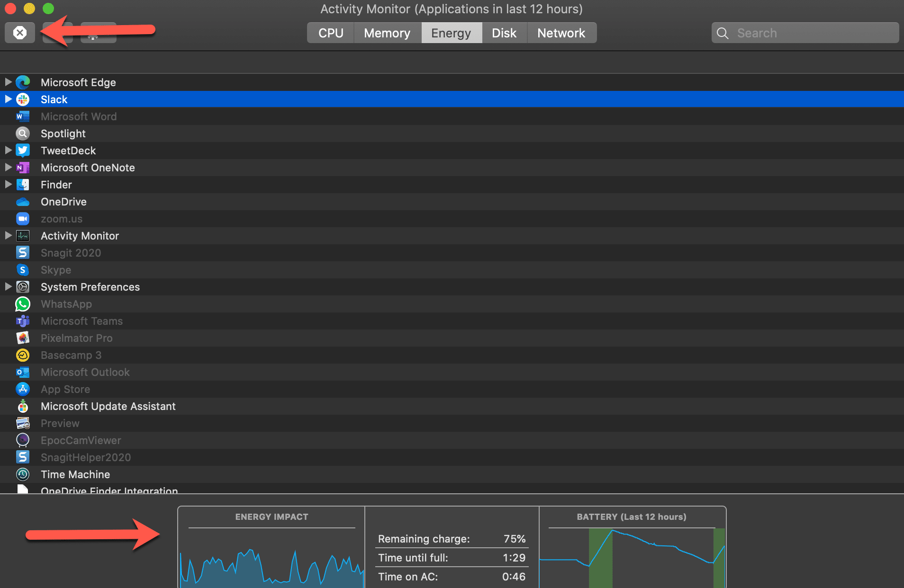904x588 pixels.
Task: Click the Spotlight magnifier icon
Action: tap(23, 134)
